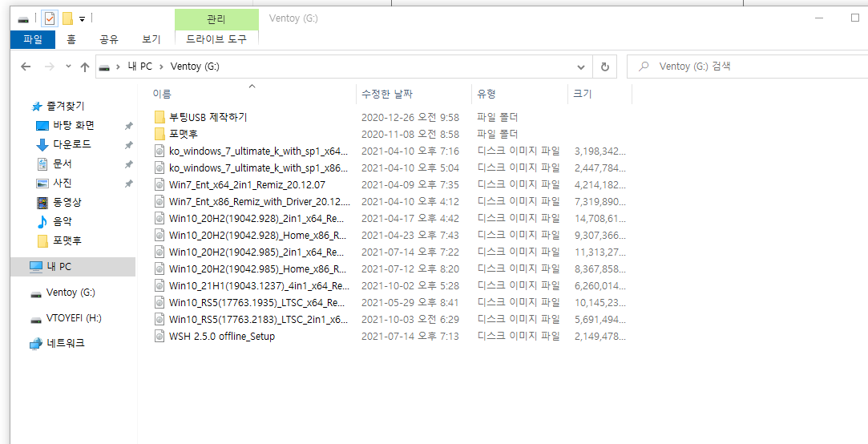Switch to the 홈 ribbon tab
Viewport: 868px width, 444px height.
point(71,39)
